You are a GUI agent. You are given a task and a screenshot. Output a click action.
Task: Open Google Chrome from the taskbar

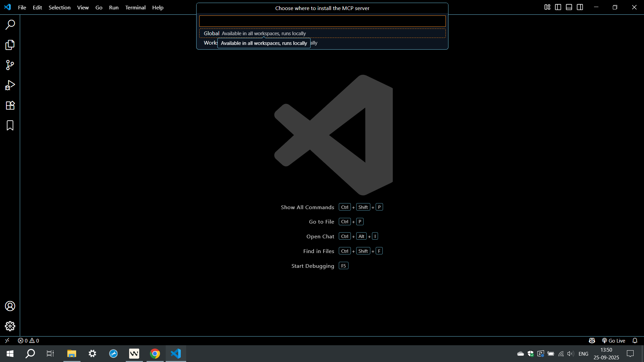click(x=155, y=354)
